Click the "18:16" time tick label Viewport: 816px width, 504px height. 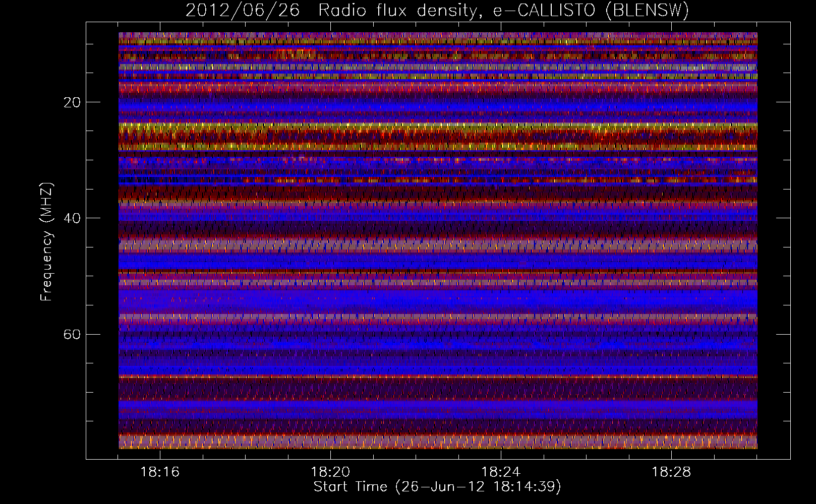coord(160,472)
